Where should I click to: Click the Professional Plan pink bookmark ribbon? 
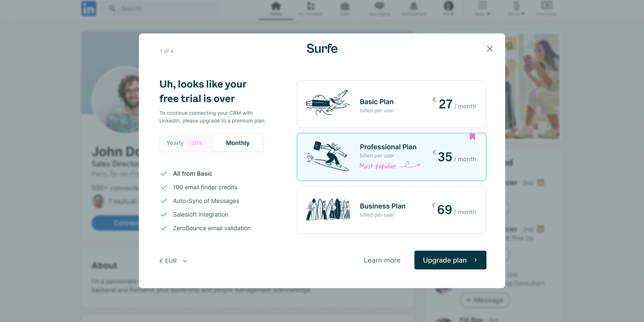pyautogui.click(x=473, y=137)
